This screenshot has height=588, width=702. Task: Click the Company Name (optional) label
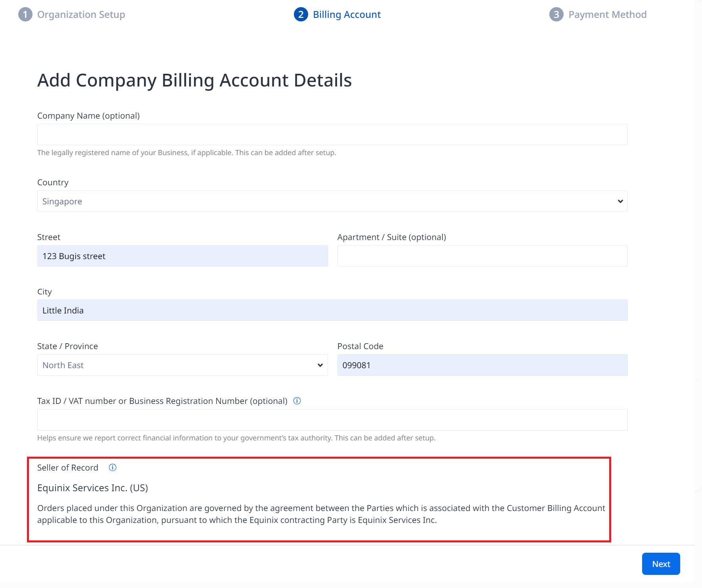point(88,116)
